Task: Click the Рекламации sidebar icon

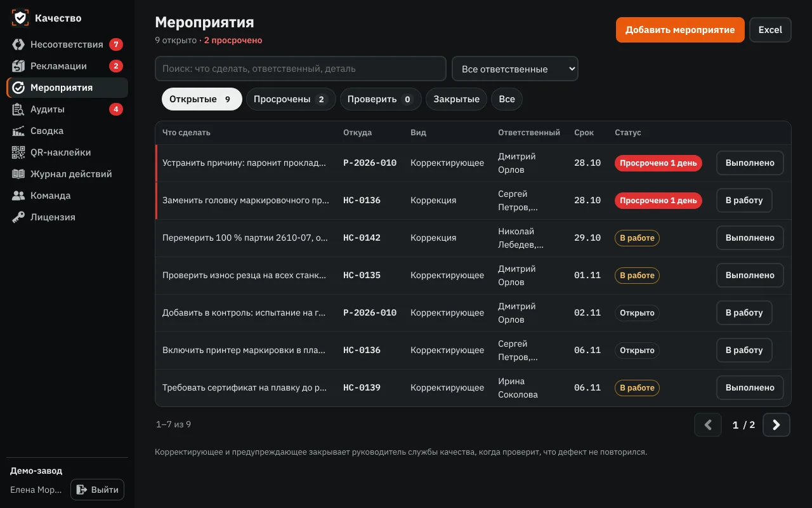Action: (18, 66)
